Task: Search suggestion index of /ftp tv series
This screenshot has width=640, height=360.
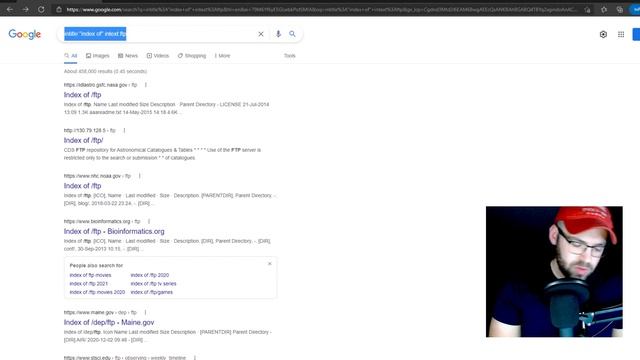Action: pyautogui.click(x=153, y=284)
